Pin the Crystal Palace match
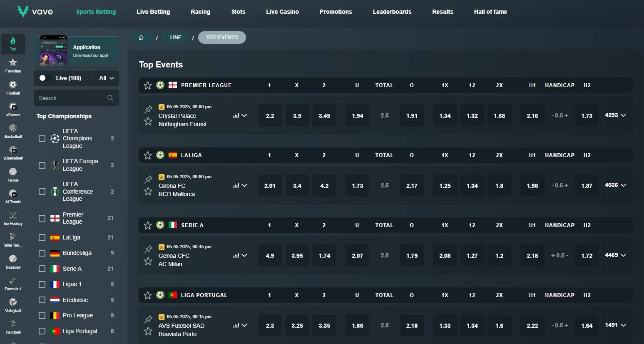 tap(148, 110)
